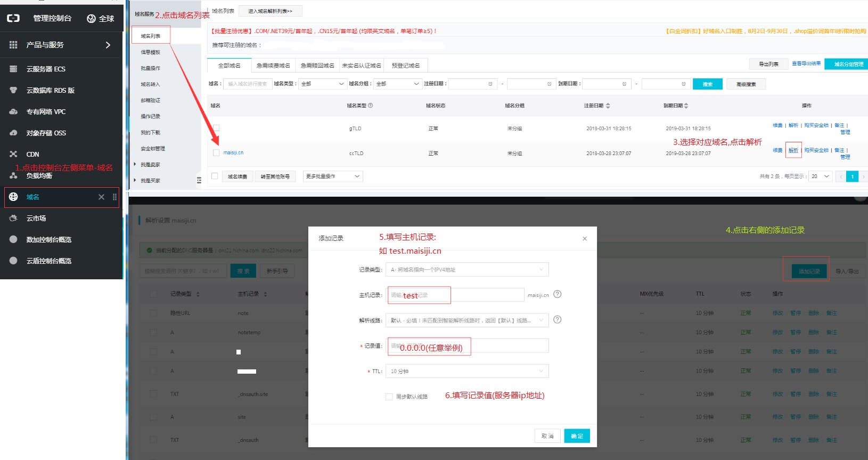
Task: Click the CDN cross icon
Action: (x=13, y=154)
